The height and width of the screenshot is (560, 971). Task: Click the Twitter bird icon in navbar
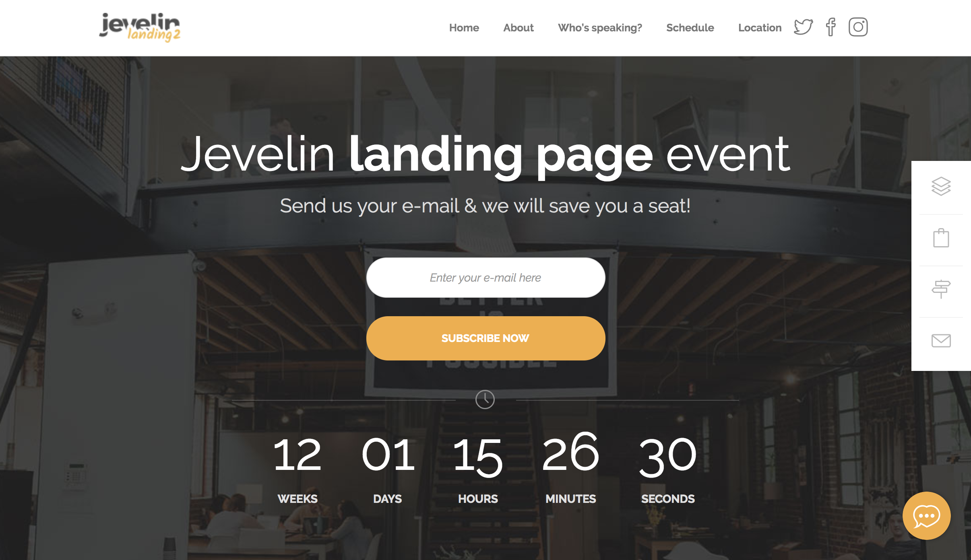pos(803,27)
